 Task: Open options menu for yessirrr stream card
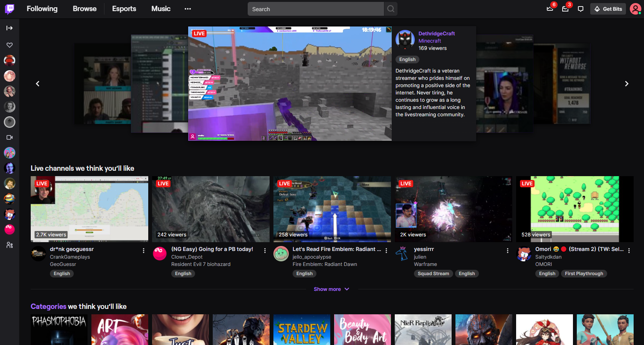click(x=508, y=251)
